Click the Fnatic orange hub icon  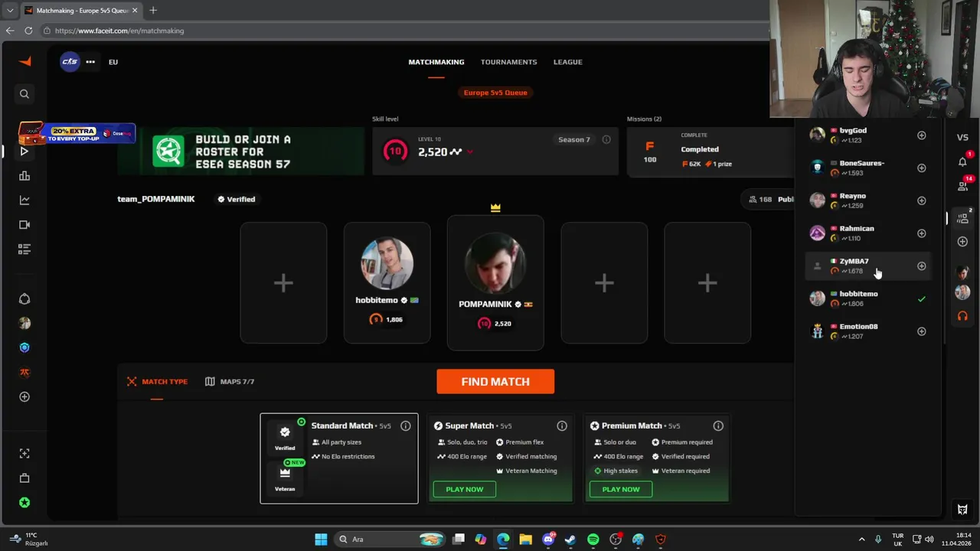click(x=24, y=372)
